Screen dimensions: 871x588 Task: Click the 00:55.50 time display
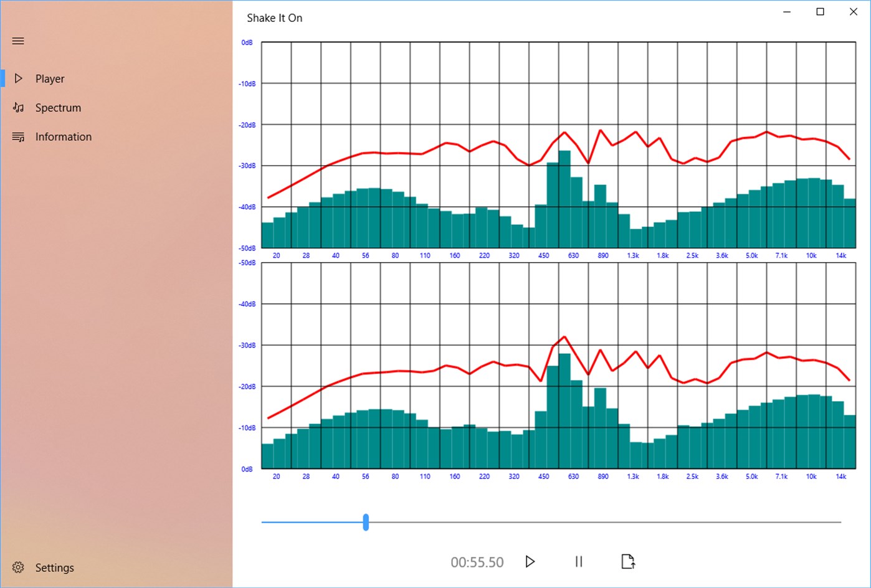tap(477, 561)
